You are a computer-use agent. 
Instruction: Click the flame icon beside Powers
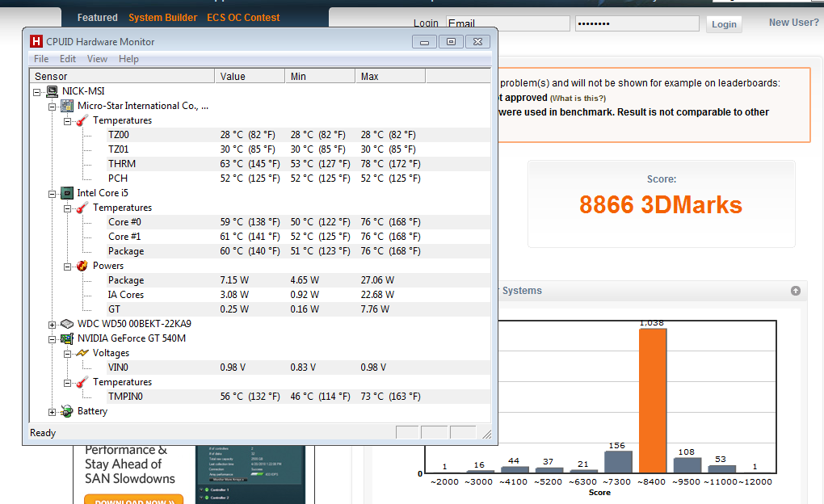[82, 266]
